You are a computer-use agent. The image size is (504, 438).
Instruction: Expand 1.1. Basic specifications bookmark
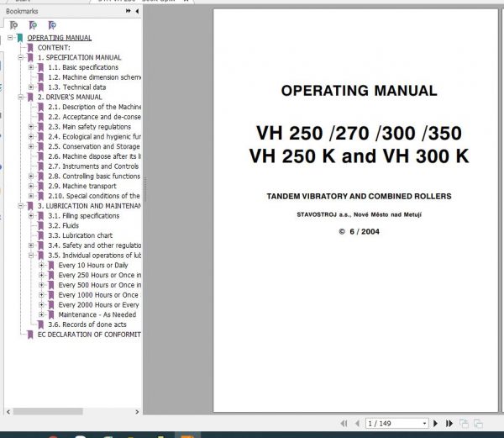(31, 67)
